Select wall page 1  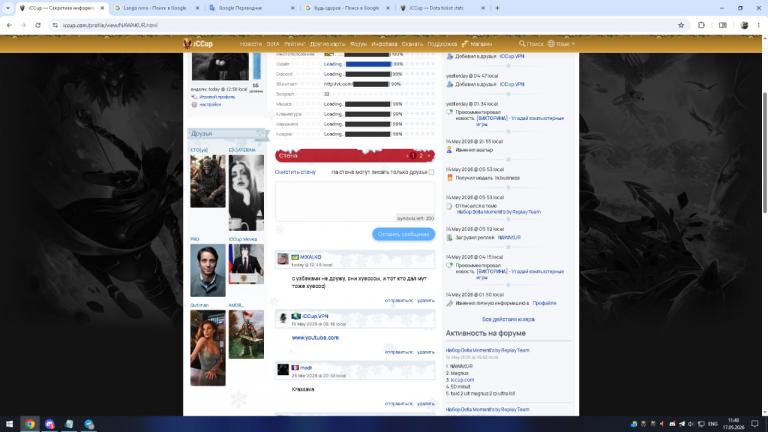point(412,156)
